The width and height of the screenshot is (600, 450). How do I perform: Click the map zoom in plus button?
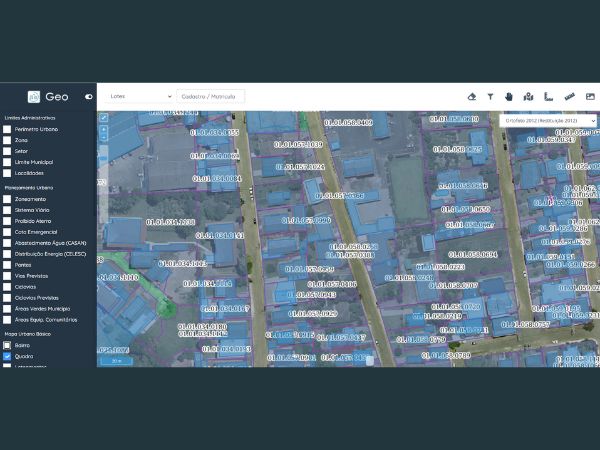[103, 130]
